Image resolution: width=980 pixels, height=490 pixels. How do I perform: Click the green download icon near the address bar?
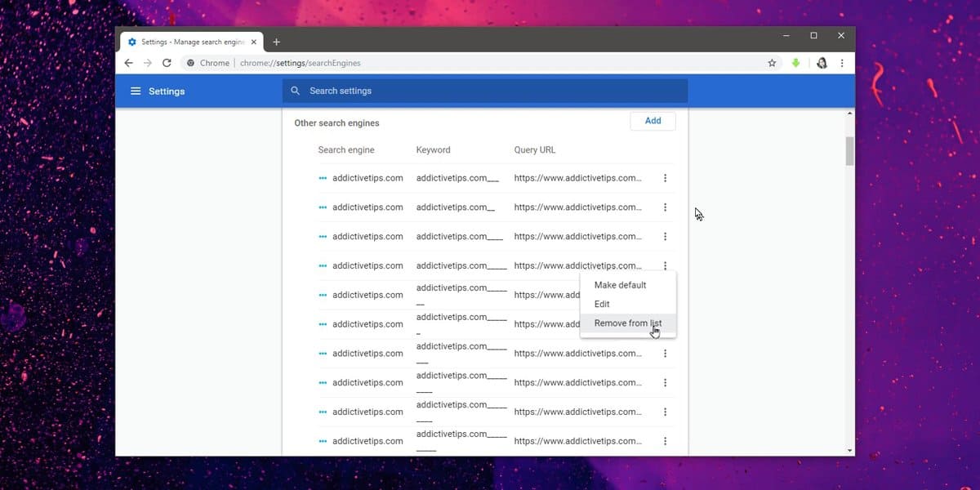(x=796, y=62)
